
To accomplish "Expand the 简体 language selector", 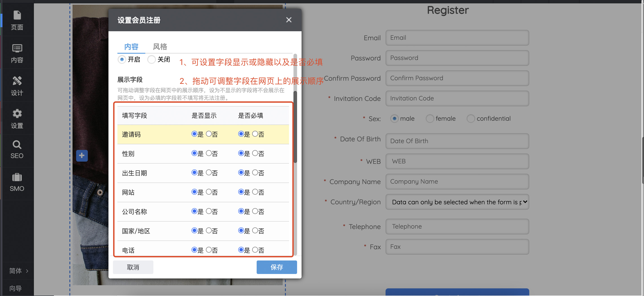I will 18,271.
